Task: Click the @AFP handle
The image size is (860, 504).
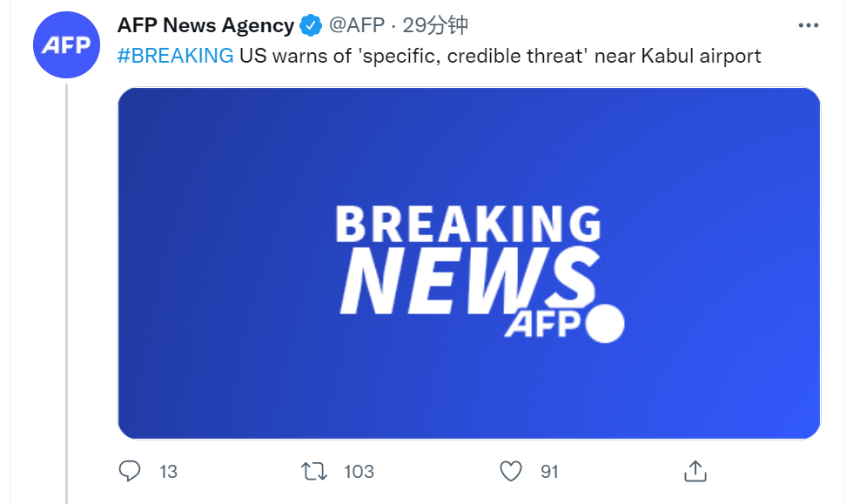Action: click(357, 26)
